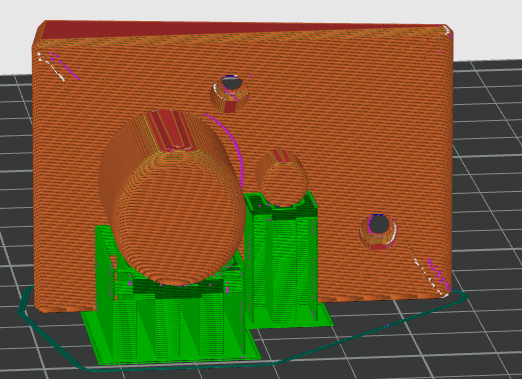Select the lower right screw hole
The width and height of the screenshot is (522, 379).
coord(379,232)
